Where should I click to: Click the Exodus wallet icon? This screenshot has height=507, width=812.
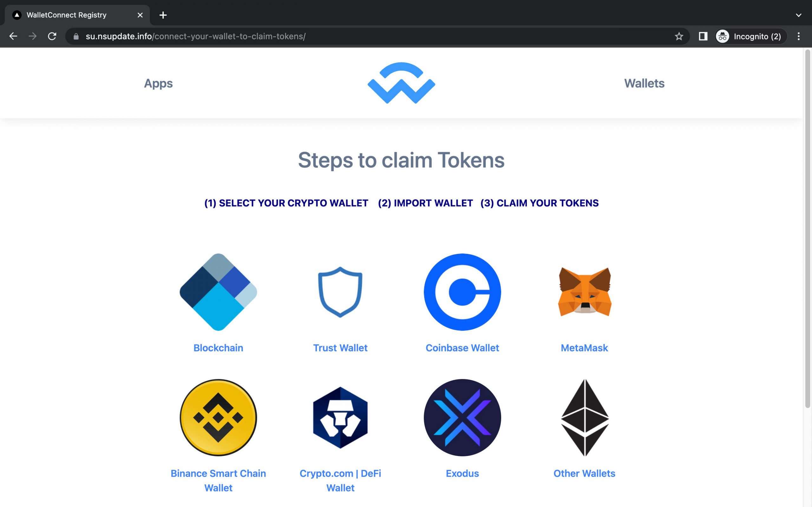(462, 417)
